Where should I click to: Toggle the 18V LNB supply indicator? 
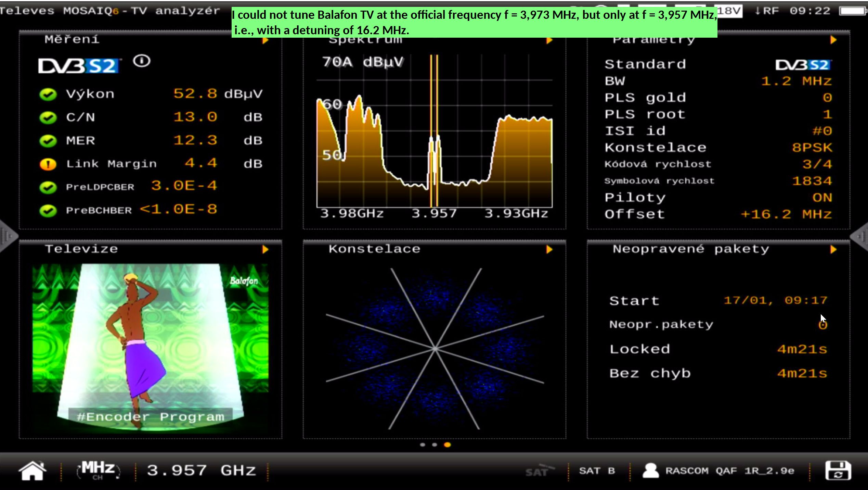point(729,12)
